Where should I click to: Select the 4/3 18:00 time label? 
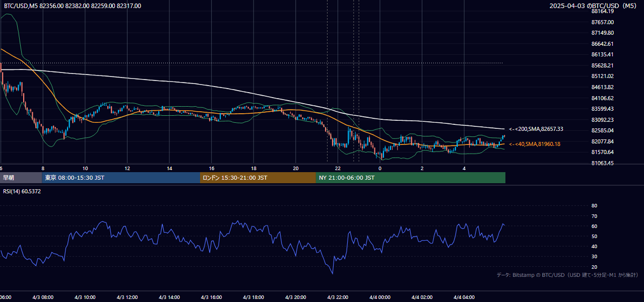(253, 297)
